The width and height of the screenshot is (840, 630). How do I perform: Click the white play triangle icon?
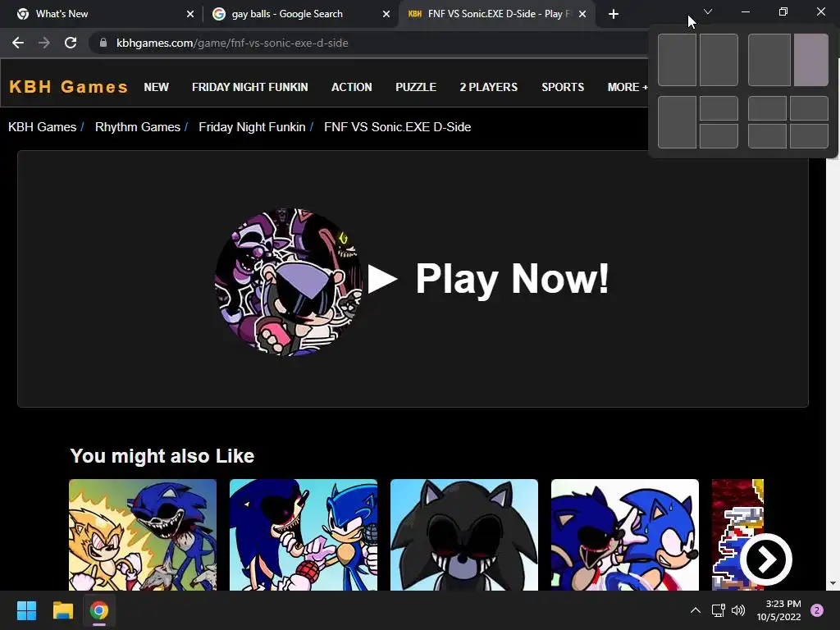[382, 279]
